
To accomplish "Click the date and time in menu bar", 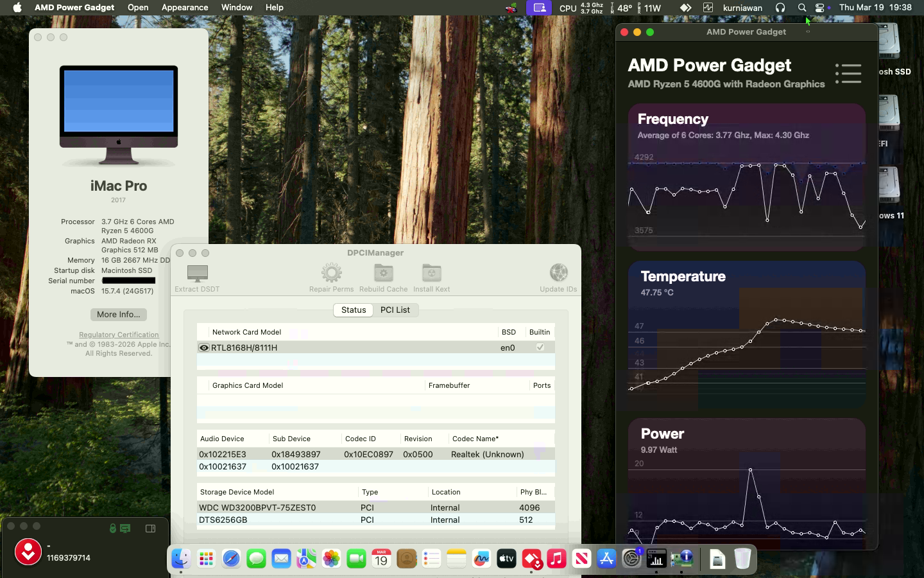I will coord(875,8).
